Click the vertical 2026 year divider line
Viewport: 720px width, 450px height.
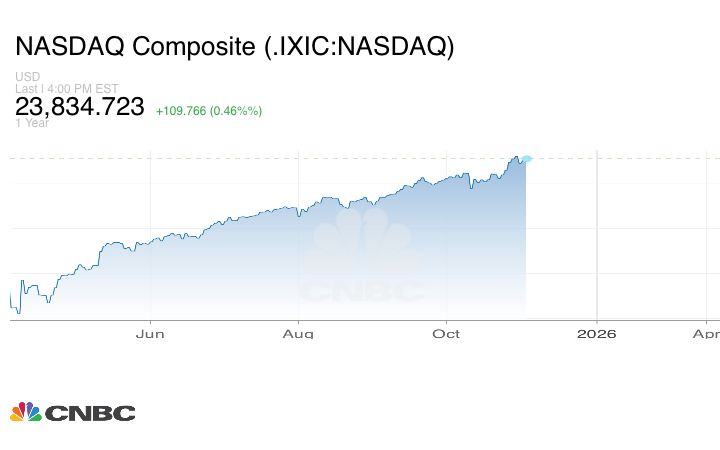pos(597,240)
